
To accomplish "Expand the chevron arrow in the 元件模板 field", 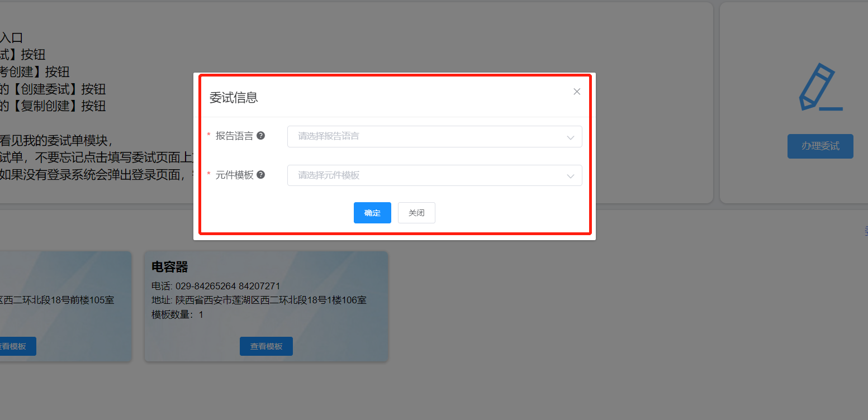I will pos(570,176).
